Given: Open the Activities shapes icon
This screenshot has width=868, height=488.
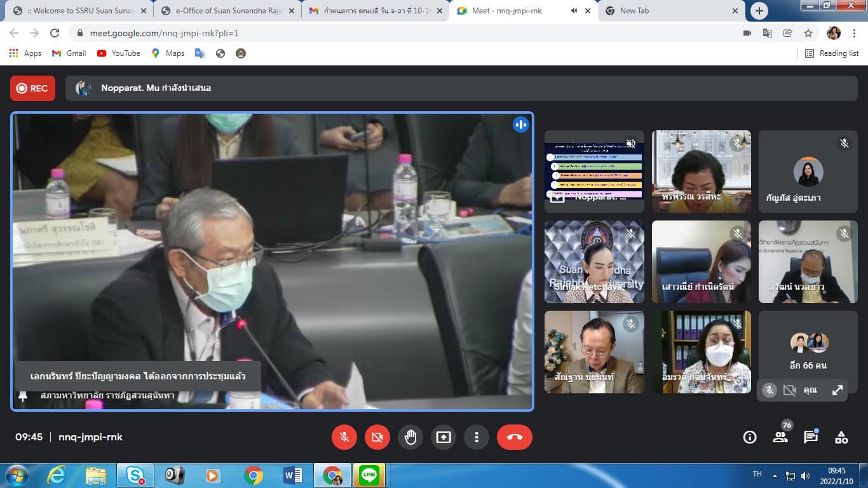Looking at the screenshot, I should [x=841, y=437].
